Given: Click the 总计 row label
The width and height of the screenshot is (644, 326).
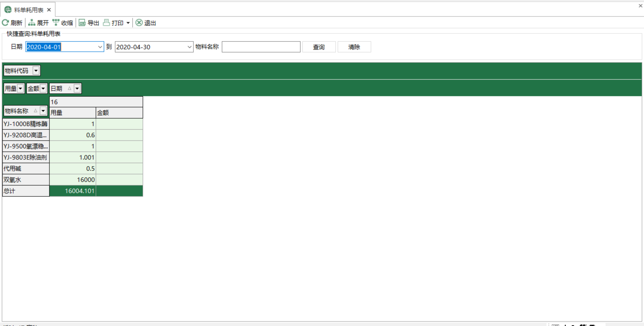Looking at the screenshot, I should pos(26,191).
